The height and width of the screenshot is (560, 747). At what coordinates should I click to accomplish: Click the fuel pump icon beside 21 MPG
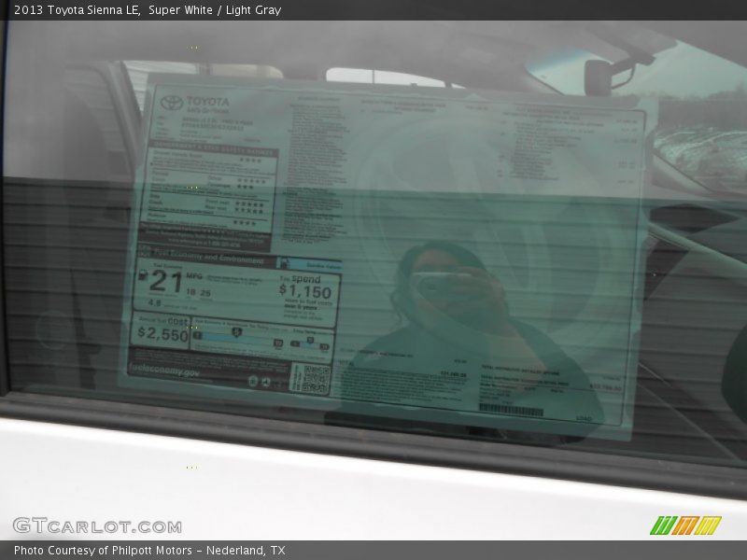pos(143,274)
